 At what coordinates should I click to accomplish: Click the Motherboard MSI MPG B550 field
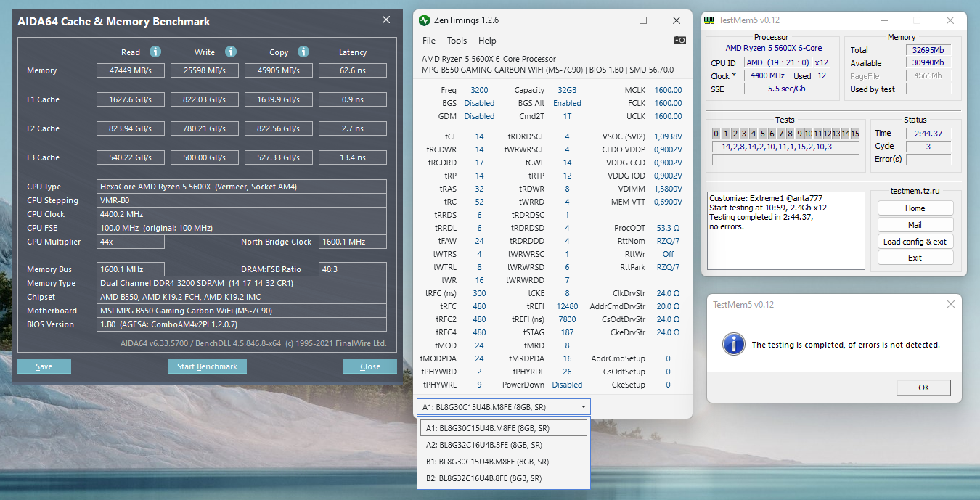point(242,311)
